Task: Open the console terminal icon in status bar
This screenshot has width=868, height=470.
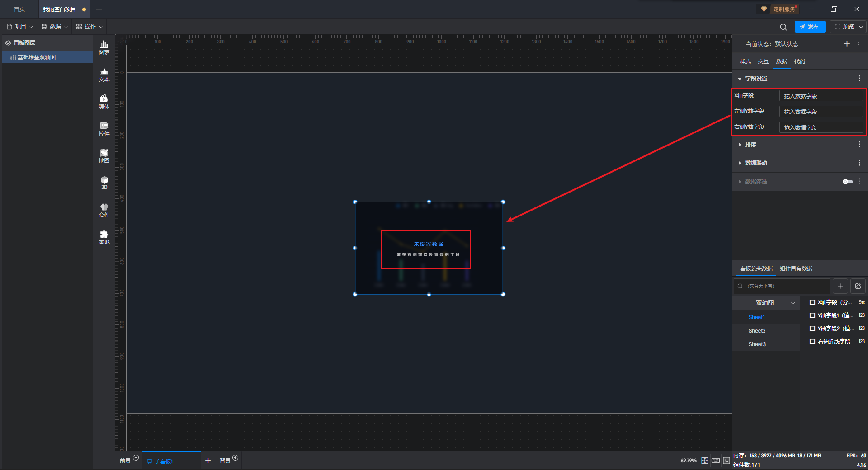Action: (x=726, y=461)
